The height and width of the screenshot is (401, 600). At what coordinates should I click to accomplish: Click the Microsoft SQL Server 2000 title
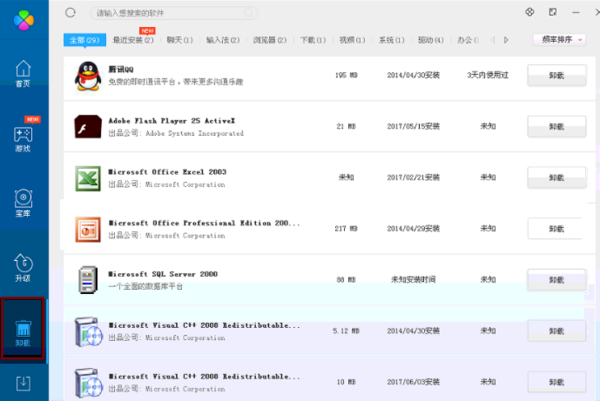[163, 274]
